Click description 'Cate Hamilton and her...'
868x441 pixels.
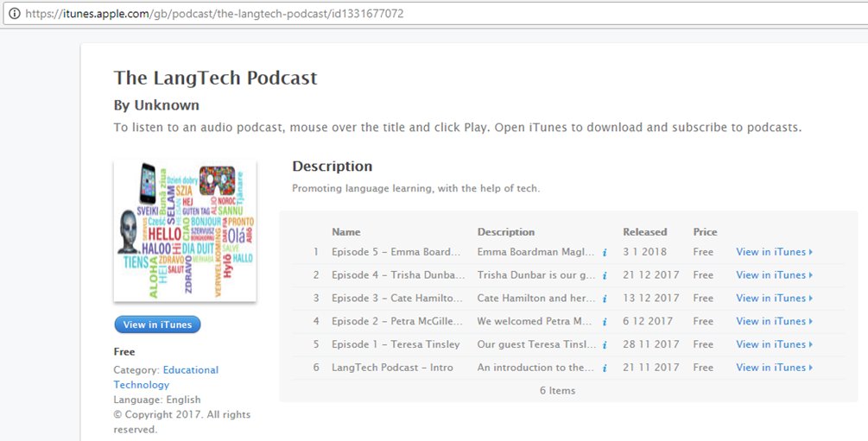pyautogui.click(x=536, y=299)
